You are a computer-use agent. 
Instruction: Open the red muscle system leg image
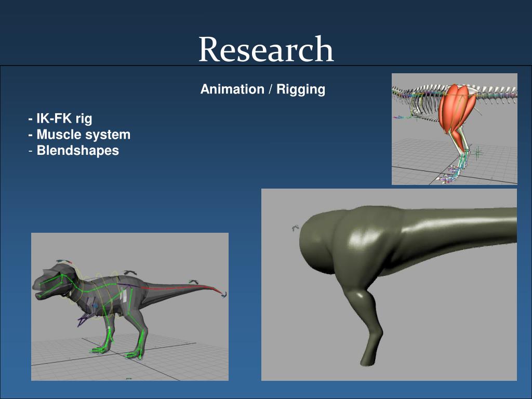(x=454, y=129)
